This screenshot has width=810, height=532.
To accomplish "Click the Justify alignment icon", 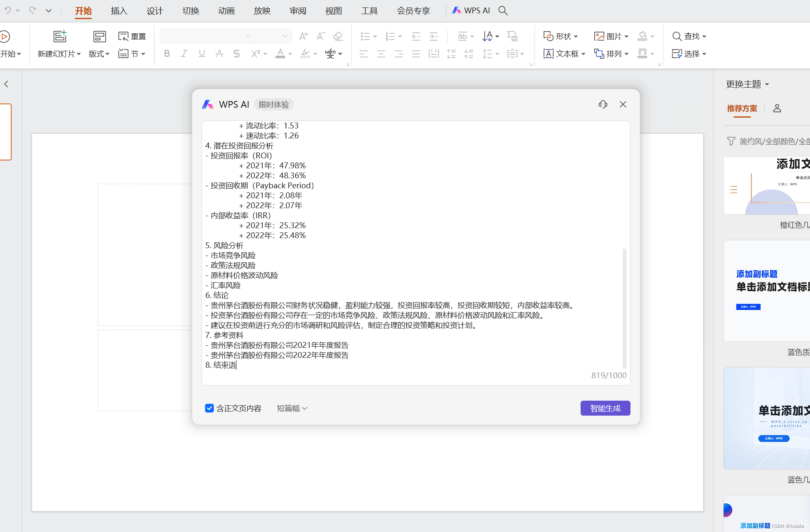I will tap(416, 54).
